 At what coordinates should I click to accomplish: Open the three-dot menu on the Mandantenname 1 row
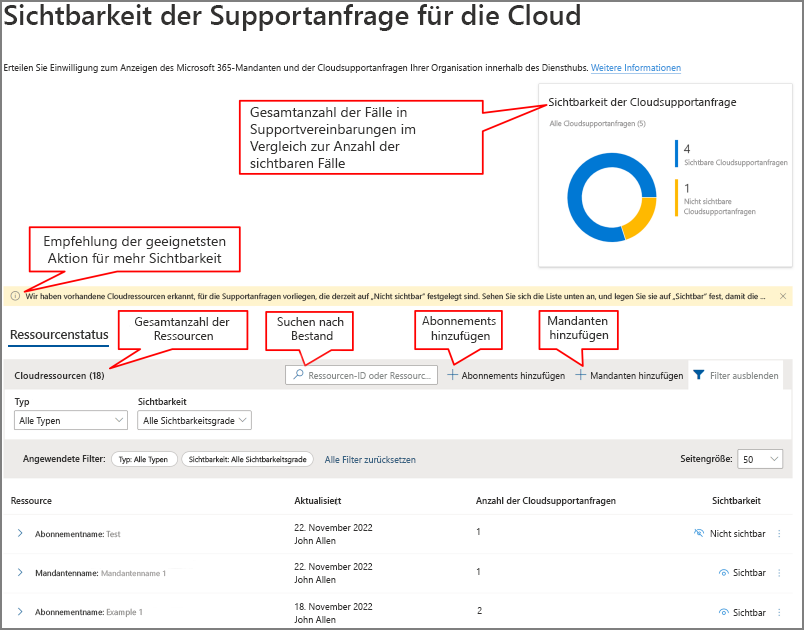(779, 573)
